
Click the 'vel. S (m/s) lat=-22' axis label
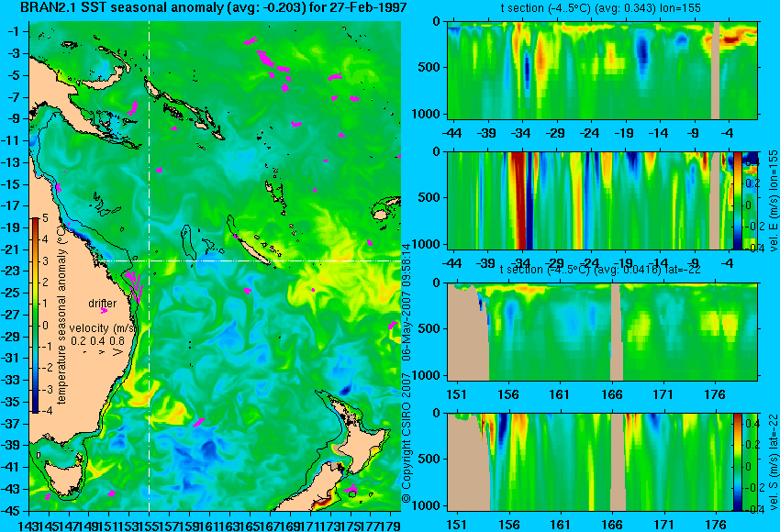(x=773, y=462)
